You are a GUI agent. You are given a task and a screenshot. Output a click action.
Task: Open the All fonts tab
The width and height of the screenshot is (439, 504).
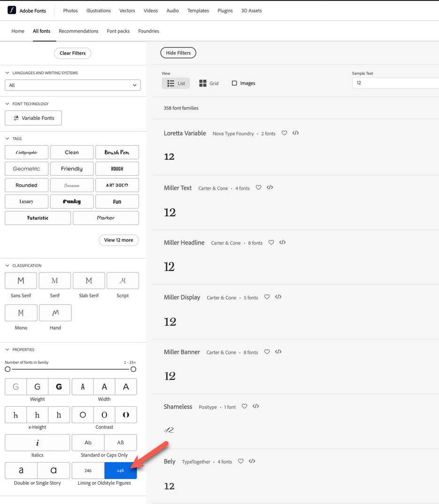coord(41,31)
